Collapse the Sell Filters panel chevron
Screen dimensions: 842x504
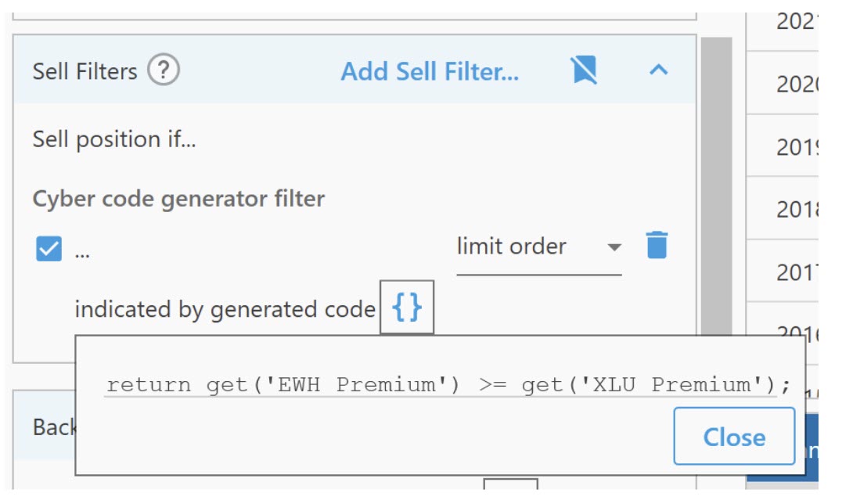tap(659, 70)
